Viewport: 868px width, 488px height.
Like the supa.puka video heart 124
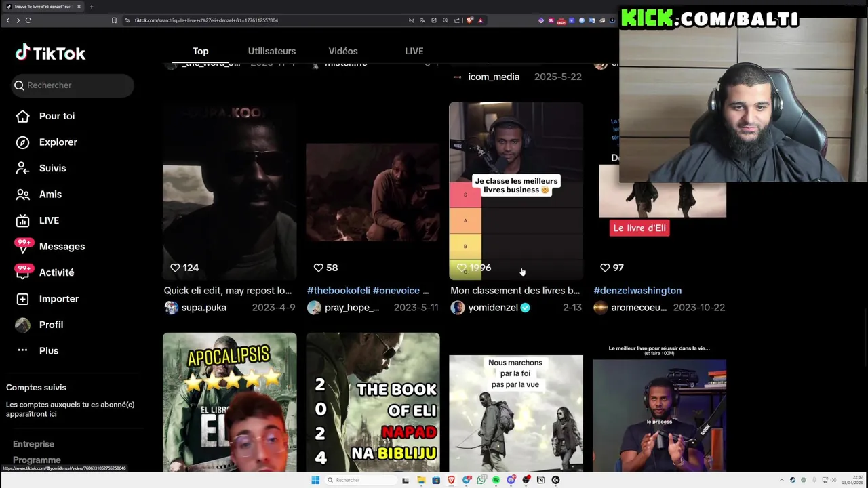pos(175,268)
